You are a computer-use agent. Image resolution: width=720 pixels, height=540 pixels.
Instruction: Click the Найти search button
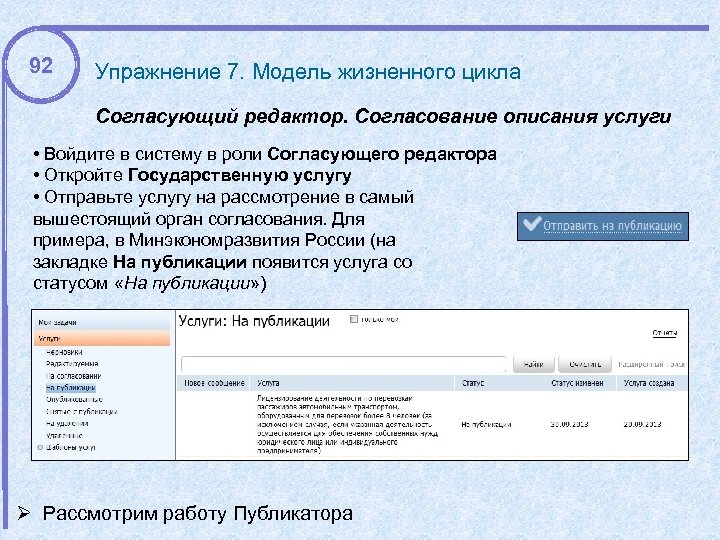(534, 364)
